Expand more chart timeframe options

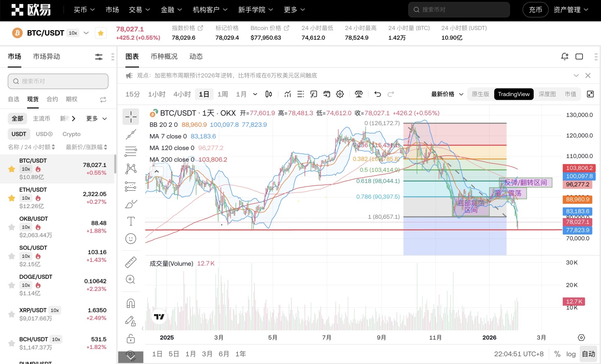point(255,94)
